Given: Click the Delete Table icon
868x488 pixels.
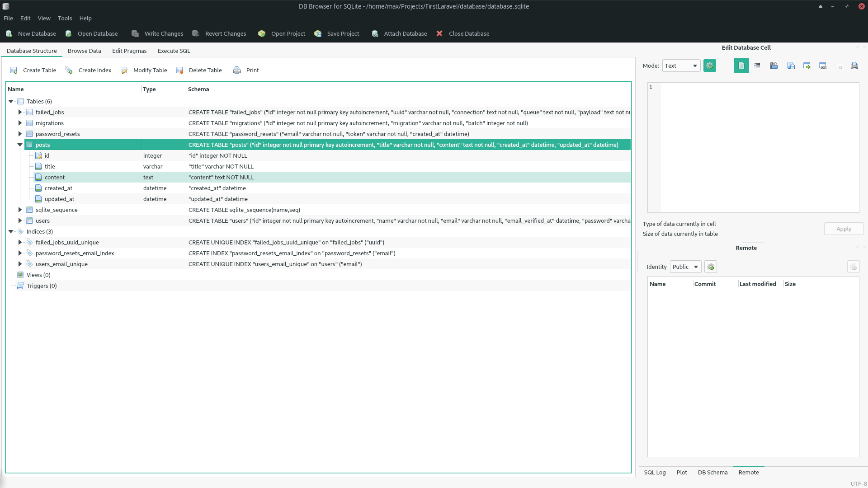Looking at the screenshot, I should click(x=199, y=70).
